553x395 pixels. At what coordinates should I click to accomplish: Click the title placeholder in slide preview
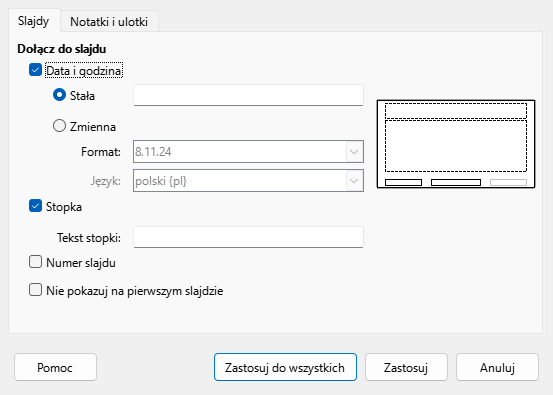click(x=456, y=111)
